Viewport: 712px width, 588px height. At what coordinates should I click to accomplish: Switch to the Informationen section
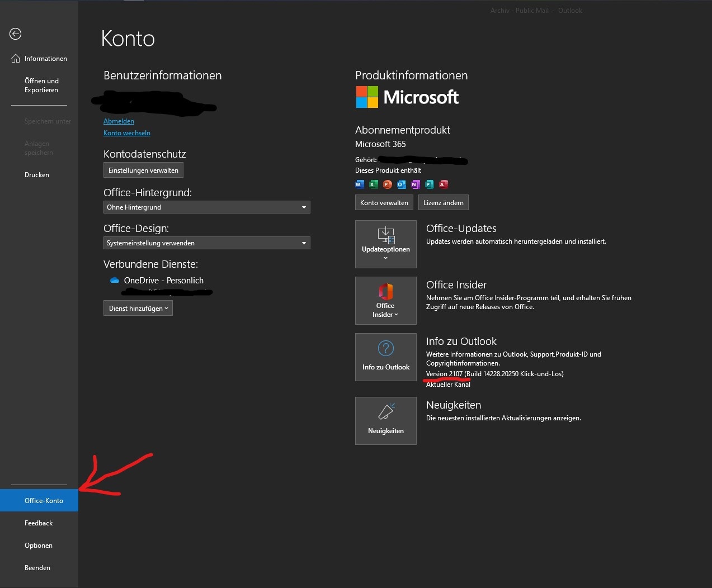(x=45, y=58)
